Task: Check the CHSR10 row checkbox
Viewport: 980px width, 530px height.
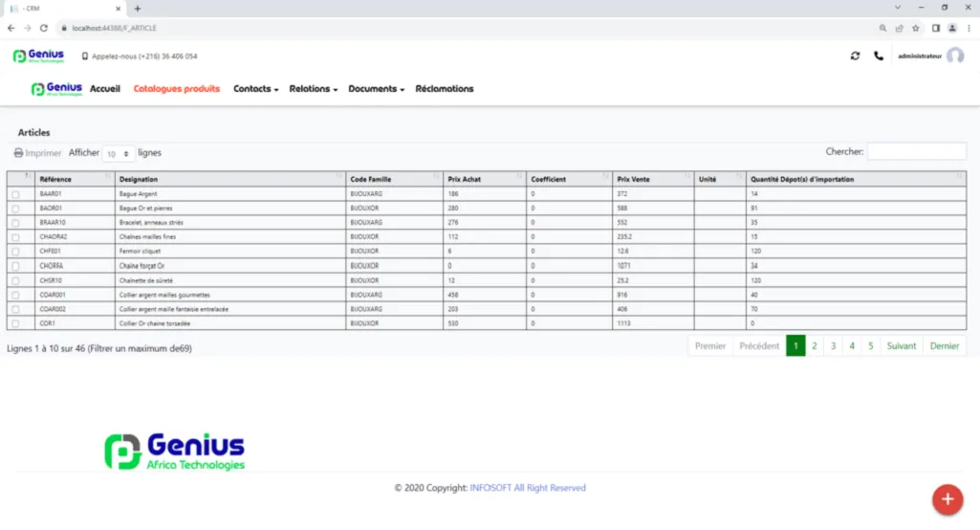Action: coord(15,281)
